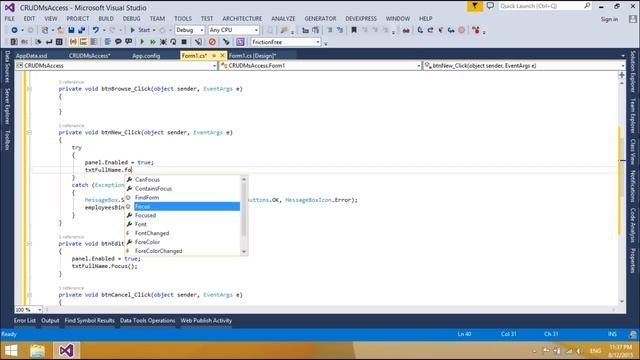Viewport: 640px width, 360px height.
Task: Click the Visual Studio taskbar icon
Action: click(x=66, y=351)
